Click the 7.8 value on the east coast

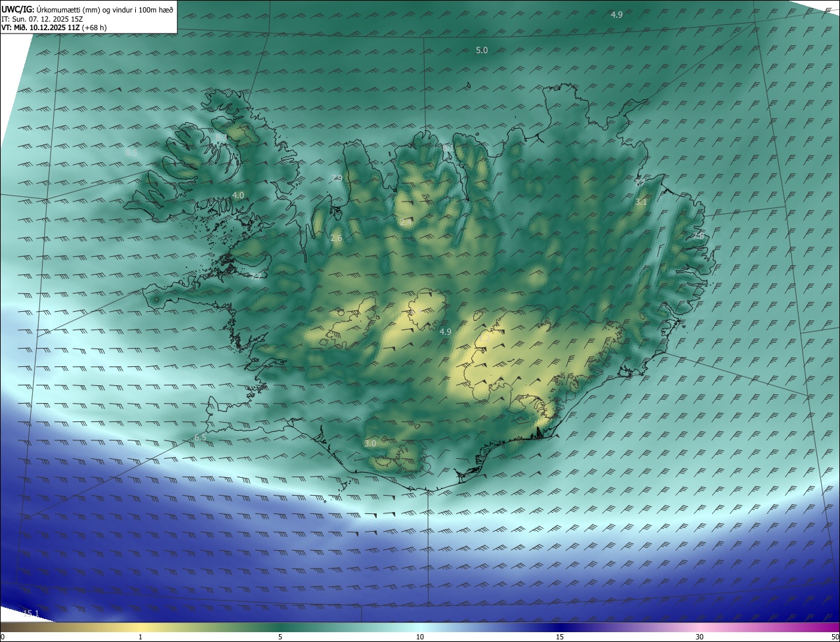(x=698, y=235)
